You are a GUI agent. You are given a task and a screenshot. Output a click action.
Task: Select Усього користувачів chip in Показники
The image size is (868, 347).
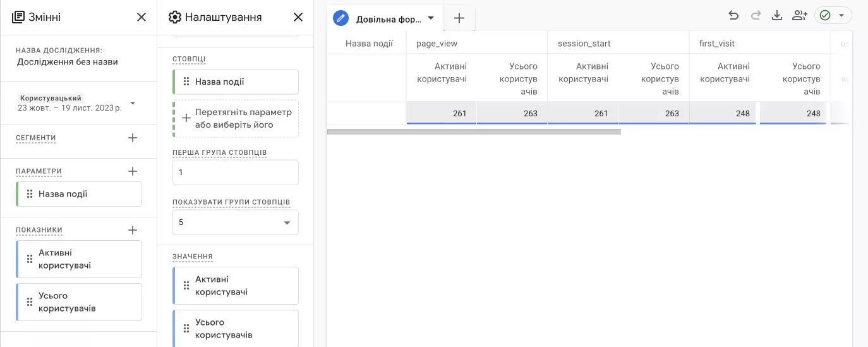pyautogui.click(x=79, y=302)
